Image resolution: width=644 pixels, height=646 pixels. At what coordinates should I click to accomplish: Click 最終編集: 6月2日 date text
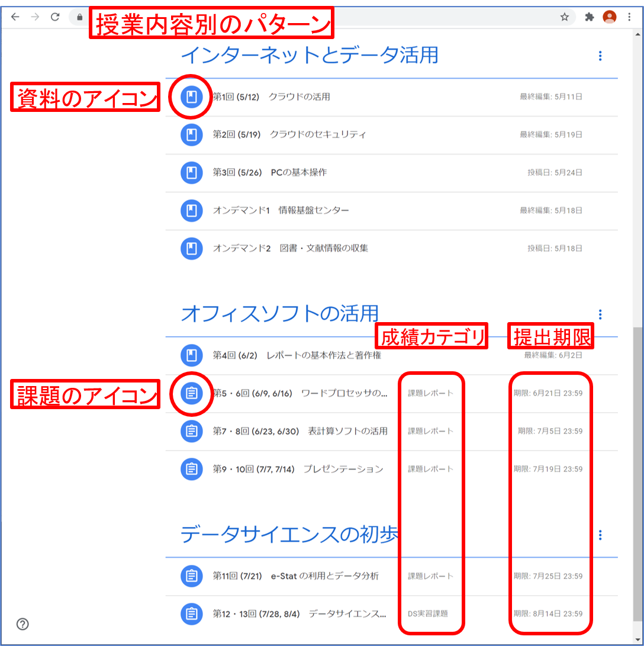(553, 355)
